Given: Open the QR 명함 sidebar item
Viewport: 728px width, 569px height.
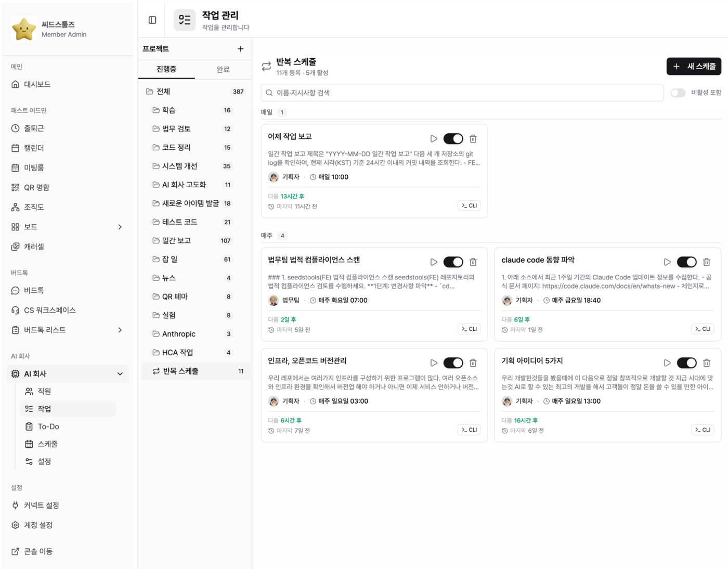Looking at the screenshot, I should tap(68, 188).
